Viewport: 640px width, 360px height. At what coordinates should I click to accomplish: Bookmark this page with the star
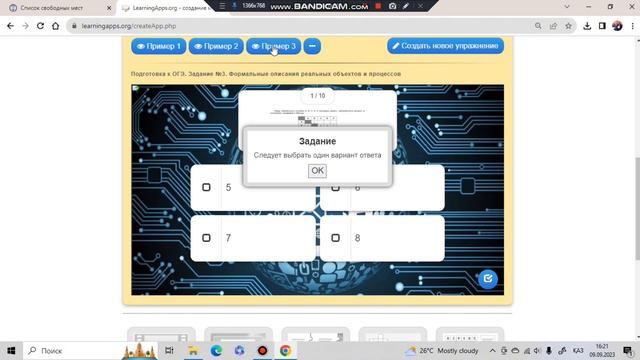click(x=568, y=26)
